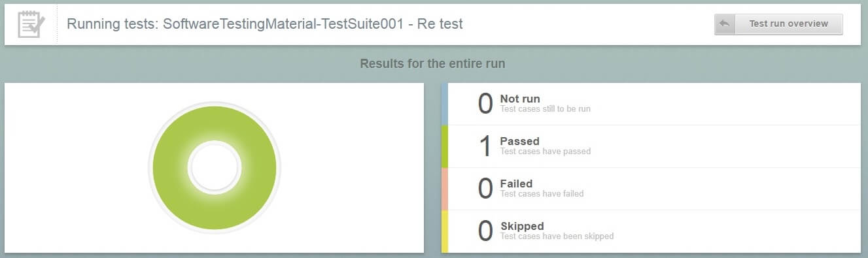Click the green Passed color bar
868x258 pixels.
tap(445, 146)
